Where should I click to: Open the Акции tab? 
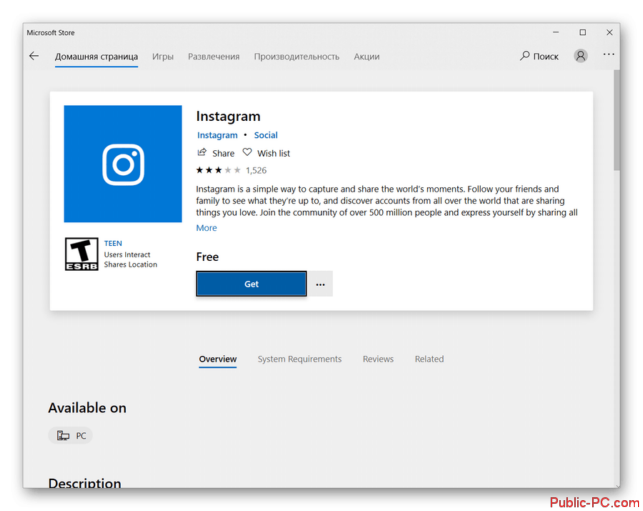coord(367,57)
